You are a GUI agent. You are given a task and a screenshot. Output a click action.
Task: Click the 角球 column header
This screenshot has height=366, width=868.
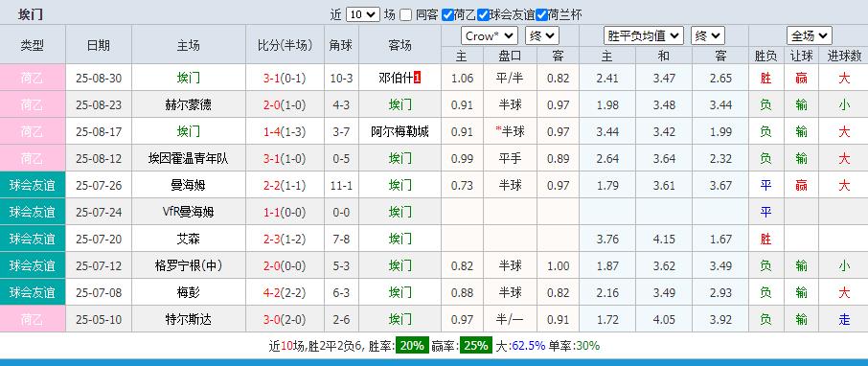click(x=341, y=45)
